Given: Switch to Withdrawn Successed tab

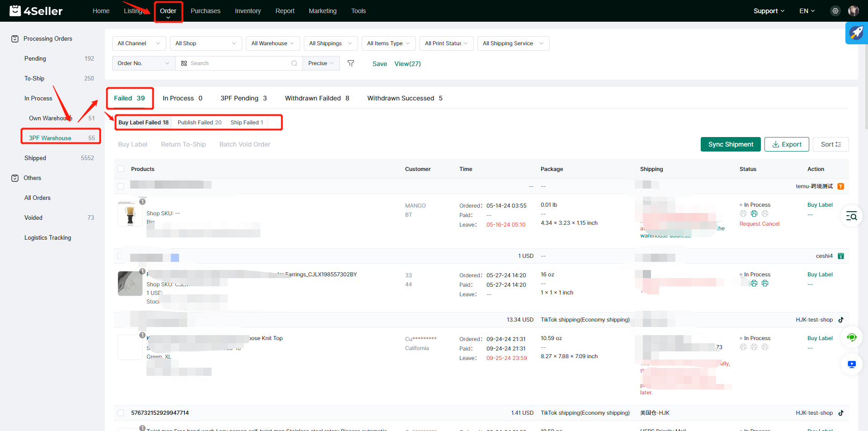Looking at the screenshot, I should 405,98.
